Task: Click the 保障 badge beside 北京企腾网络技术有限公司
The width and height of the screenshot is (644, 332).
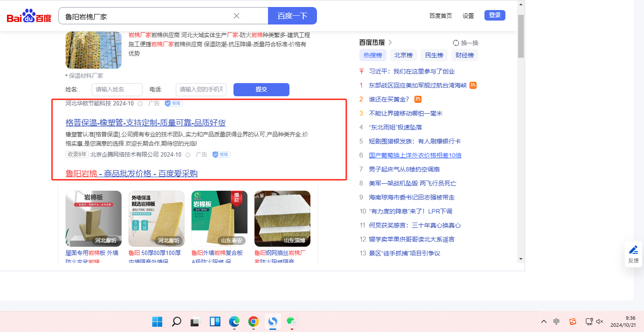Action: tap(221, 154)
